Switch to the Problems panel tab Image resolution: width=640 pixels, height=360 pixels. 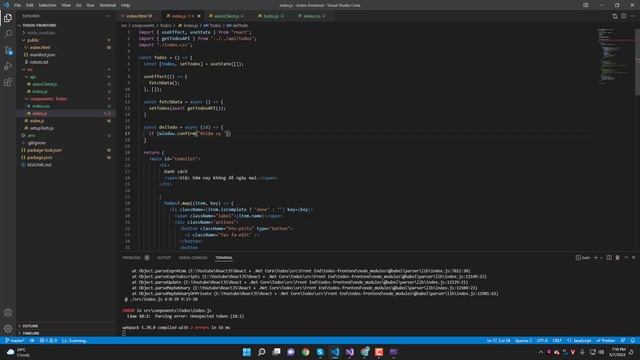tap(132, 258)
